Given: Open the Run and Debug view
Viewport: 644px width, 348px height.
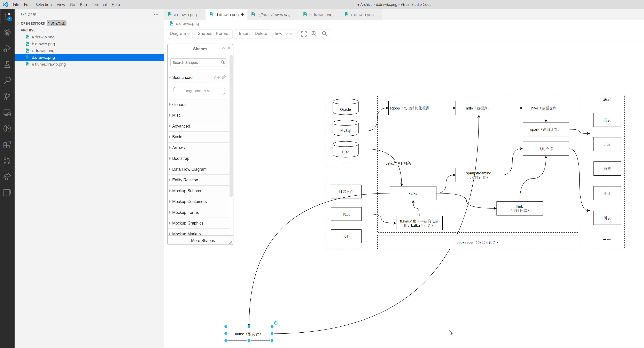Looking at the screenshot, I should 7,48.
